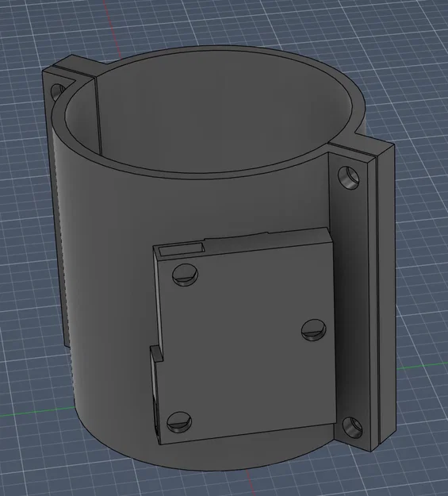Select the right-middle screw head on the box
This screenshot has height=496, width=448.
point(314,330)
